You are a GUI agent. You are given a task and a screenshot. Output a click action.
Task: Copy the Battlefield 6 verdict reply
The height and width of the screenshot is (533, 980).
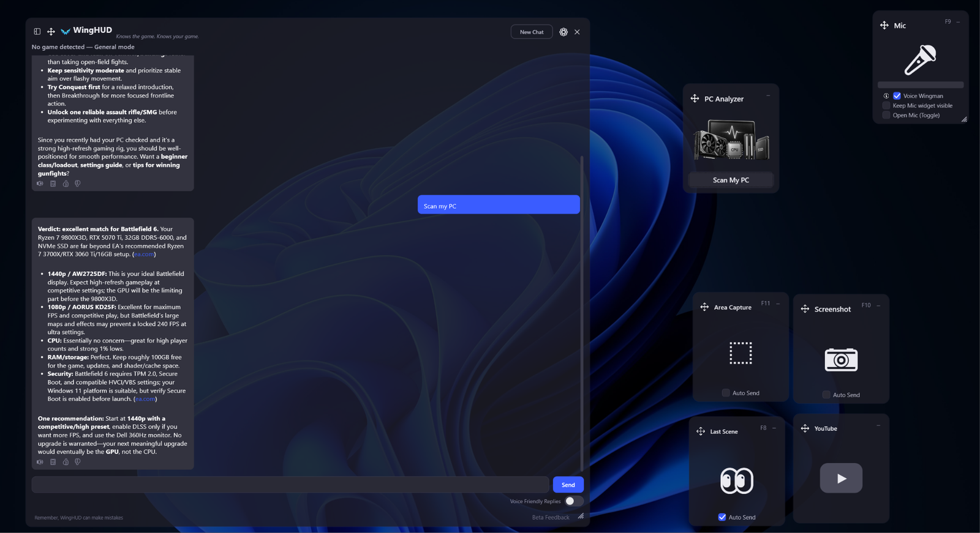point(53,462)
